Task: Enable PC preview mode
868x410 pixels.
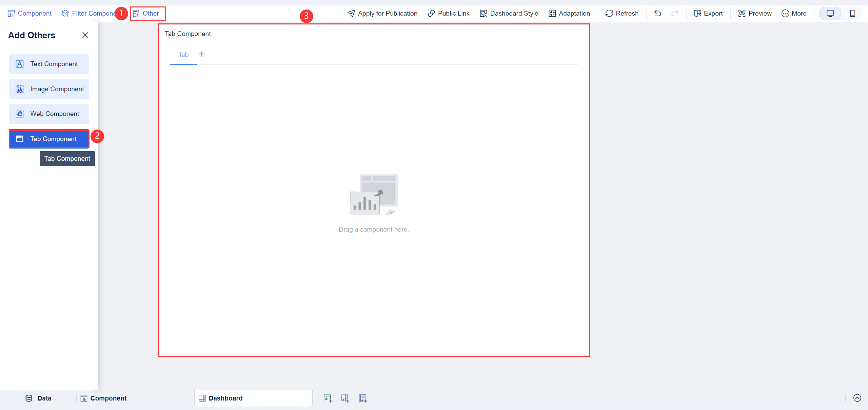Action: (830, 13)
